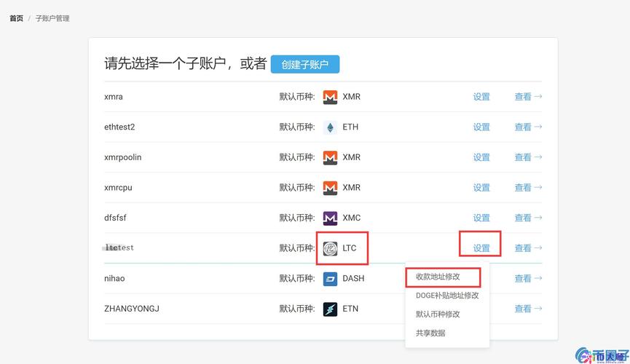Image resolution: width=630 pixels, height=364 pixels.
Task: Open 查看 link for ZHANGYONGJ
Action: pos(528,309)
